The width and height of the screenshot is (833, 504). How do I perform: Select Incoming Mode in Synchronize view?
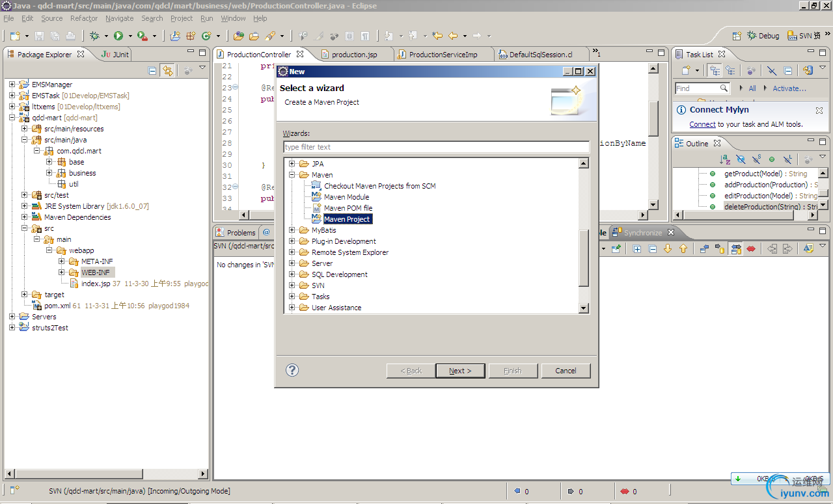click(x=704, y=248)
